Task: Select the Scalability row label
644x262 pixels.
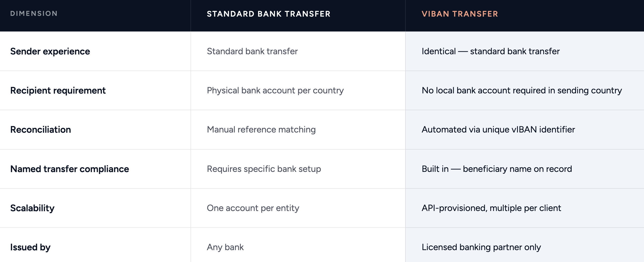Action: [32, 208]
